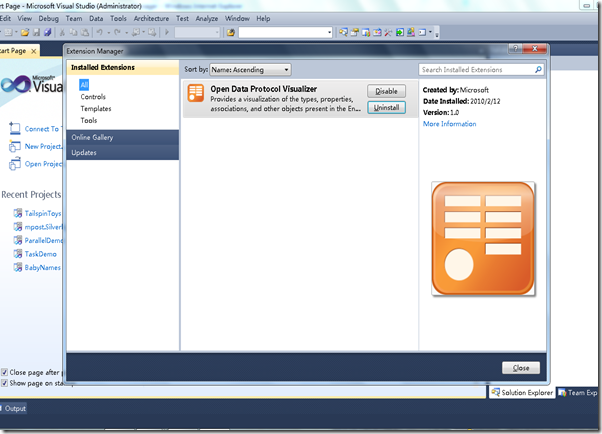602x434 pixels.
Task: Click the Extension Manager help question icon
Action: 515,48
